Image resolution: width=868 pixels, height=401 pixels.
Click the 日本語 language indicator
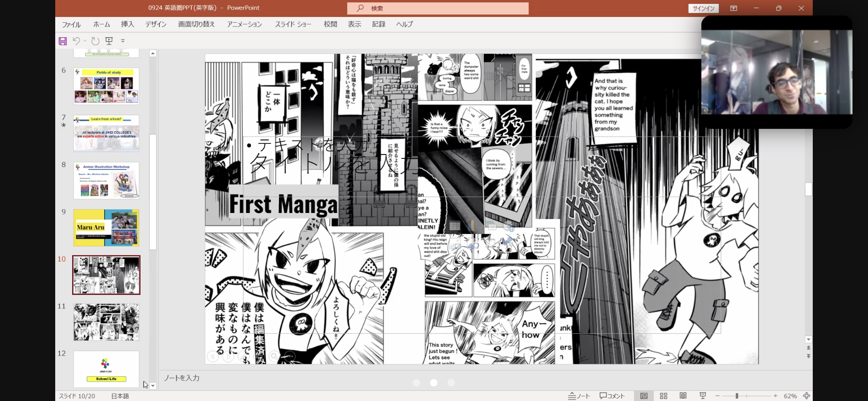point(120,396)
